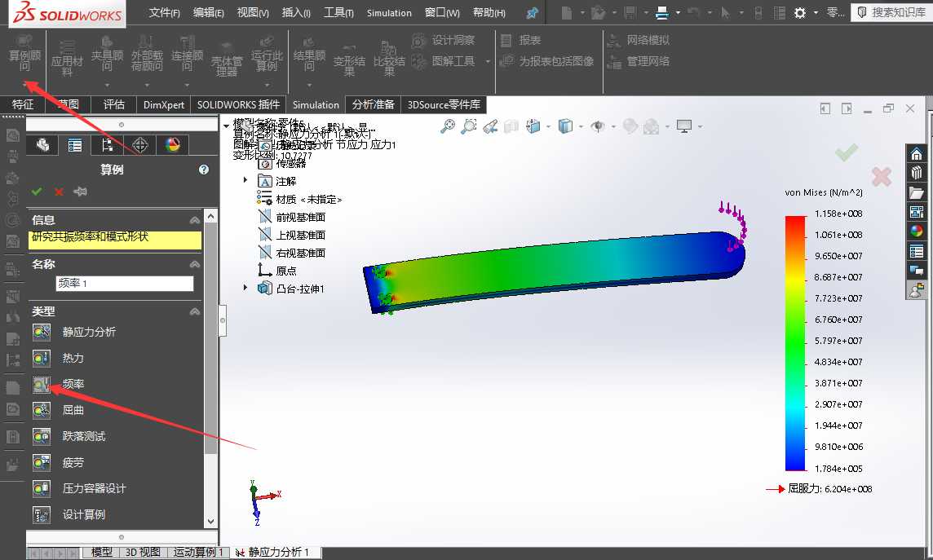The image size is (933, 560).
Task: Open the Simulation menu in menu bar
Action: point(389,12)
